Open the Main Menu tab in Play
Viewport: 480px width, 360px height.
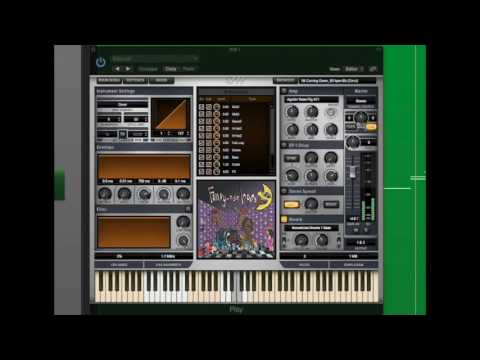coord(109,80)
